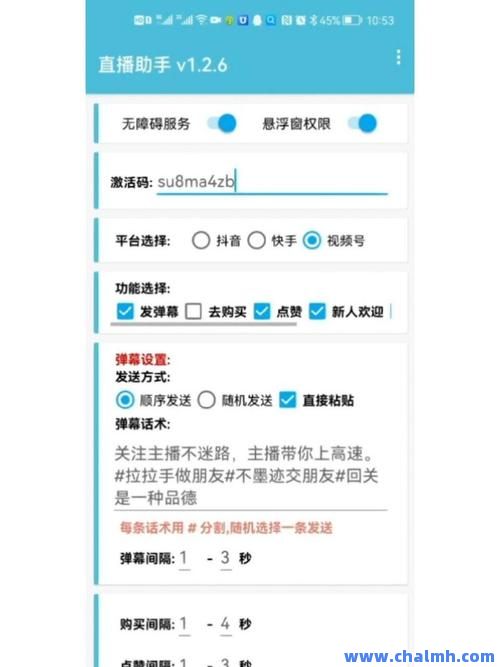
Task: Toggle the 悬浮窗权限 switch
Action: 362,123
